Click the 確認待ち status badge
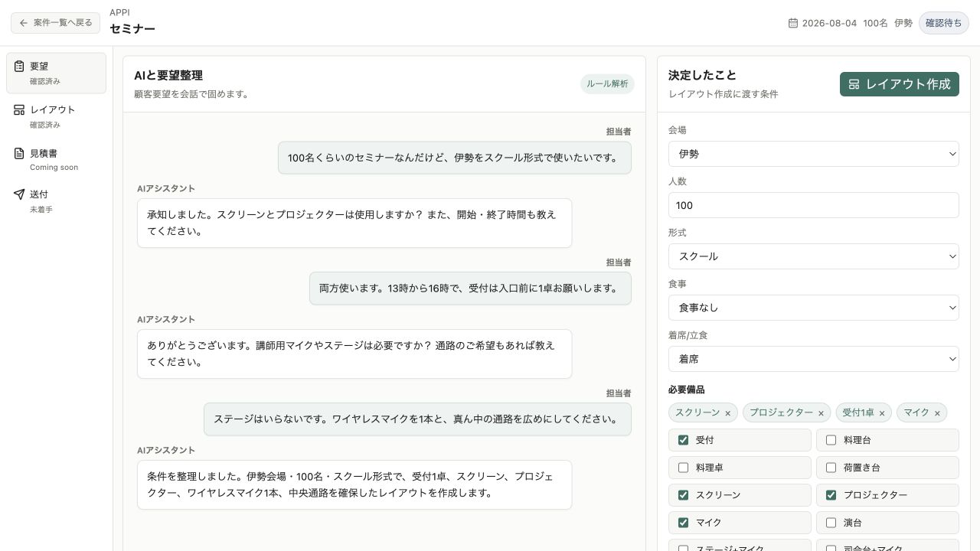980x551 pixels. (x=944, y=23)
